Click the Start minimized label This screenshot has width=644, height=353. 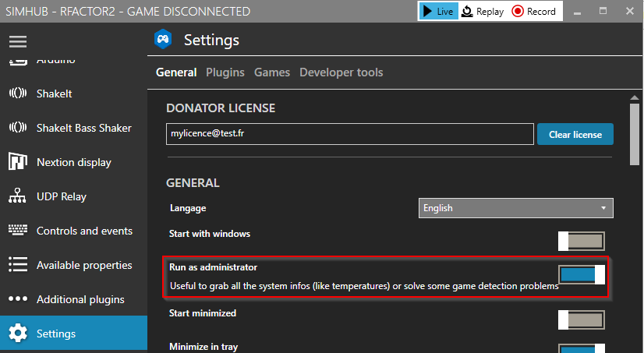coord(203,313)
